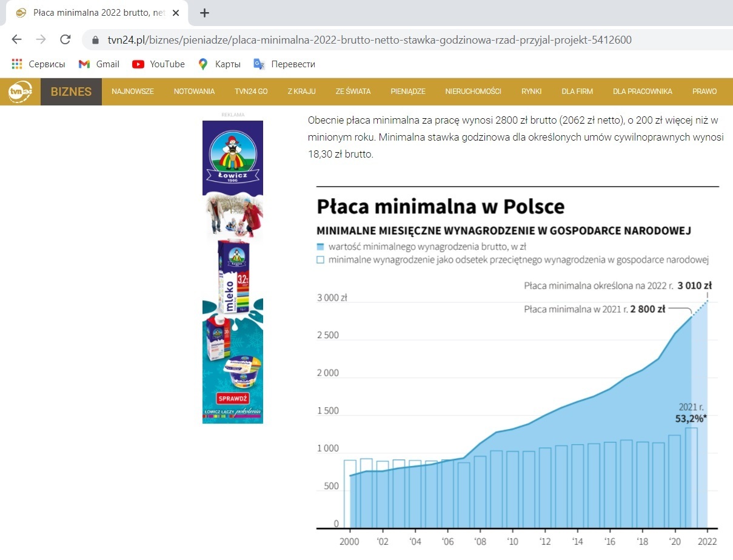
Task: Click the TVN24 logo icon
Action: (x=20, y=92)
